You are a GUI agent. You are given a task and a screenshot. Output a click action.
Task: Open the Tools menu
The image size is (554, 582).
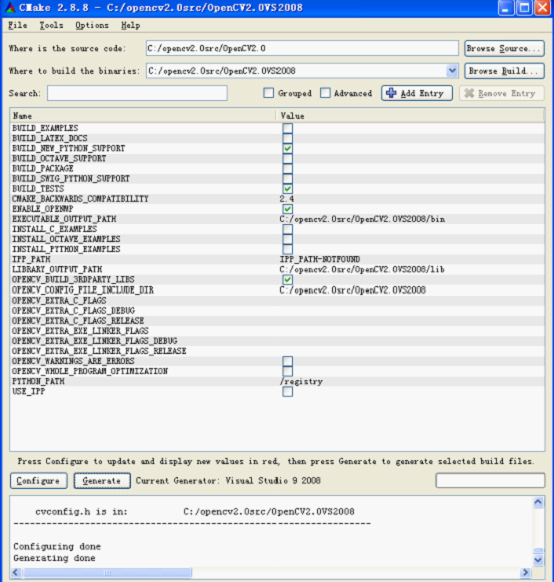click(x=51, y=25)
